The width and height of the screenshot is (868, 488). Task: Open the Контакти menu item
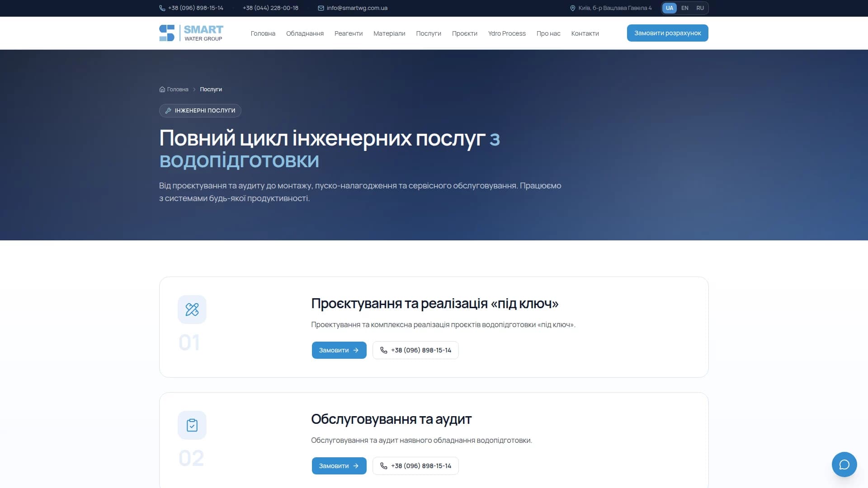[585, 33]
